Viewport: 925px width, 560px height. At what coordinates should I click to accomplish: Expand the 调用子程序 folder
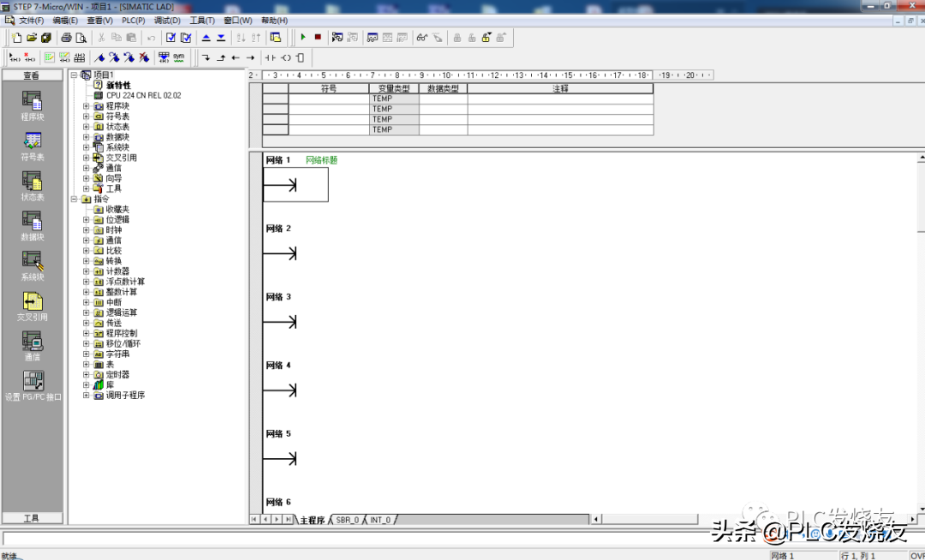tap(87, 395)
